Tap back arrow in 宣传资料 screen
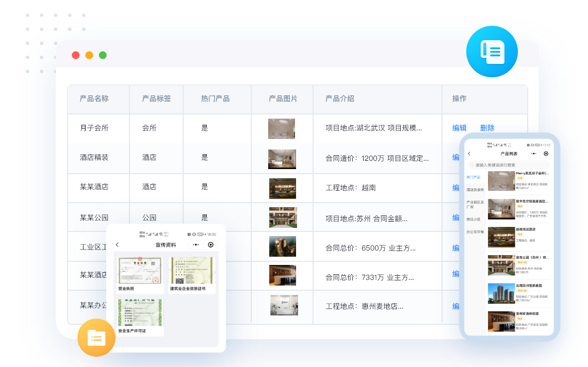This screenshot has height=367, width=588. tap(117, 245)
